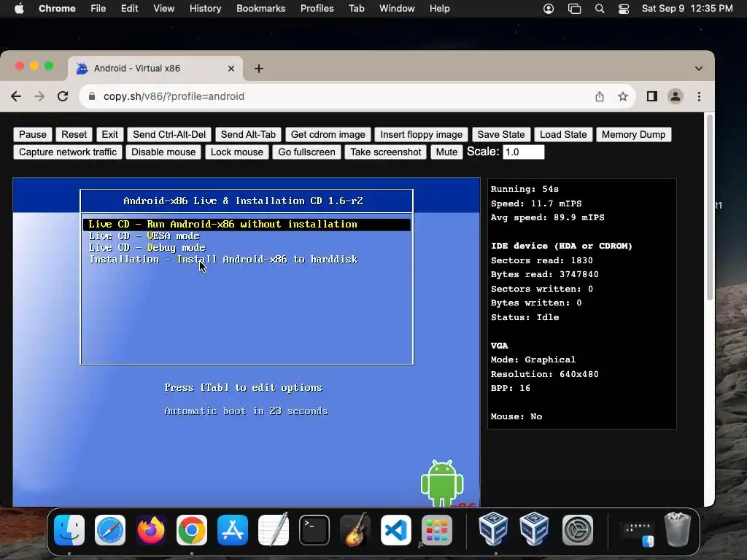Click Take screenshot

385,152
